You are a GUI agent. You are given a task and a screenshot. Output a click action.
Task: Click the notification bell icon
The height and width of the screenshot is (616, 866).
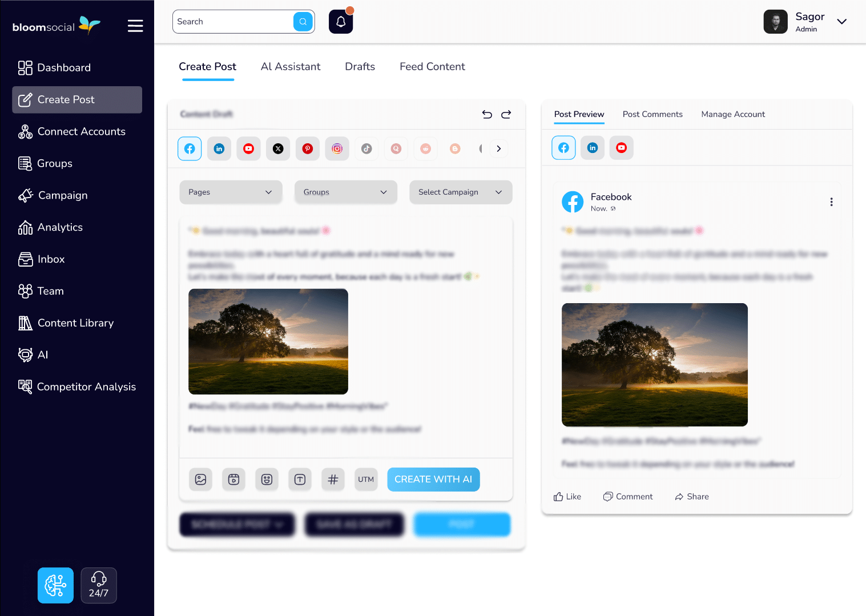[341, 22]
